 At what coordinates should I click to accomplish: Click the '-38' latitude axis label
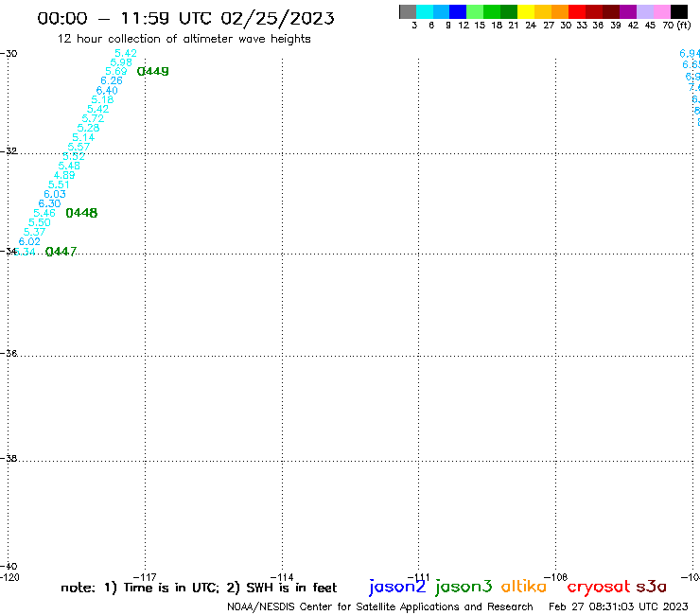(9, 458)
